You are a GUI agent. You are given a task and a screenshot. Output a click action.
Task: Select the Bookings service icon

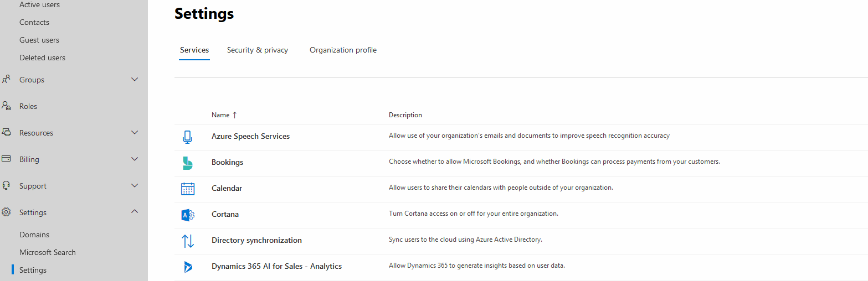click(x=188, y=163)
